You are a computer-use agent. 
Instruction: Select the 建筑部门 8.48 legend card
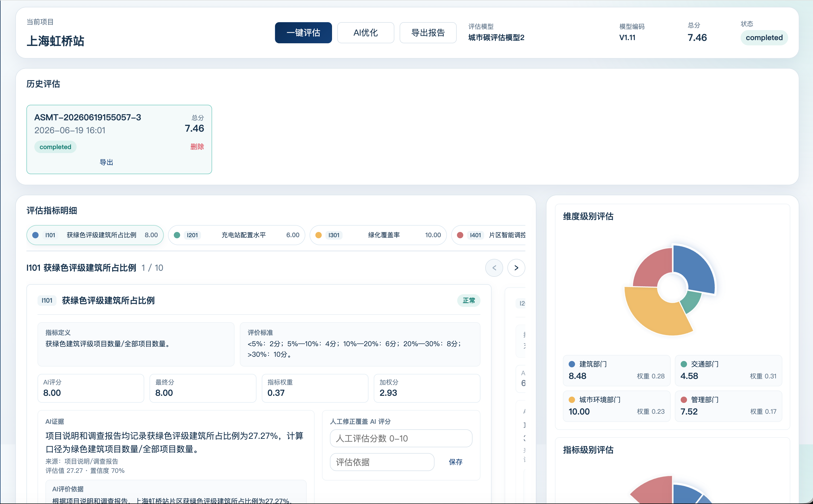(616, 371)
